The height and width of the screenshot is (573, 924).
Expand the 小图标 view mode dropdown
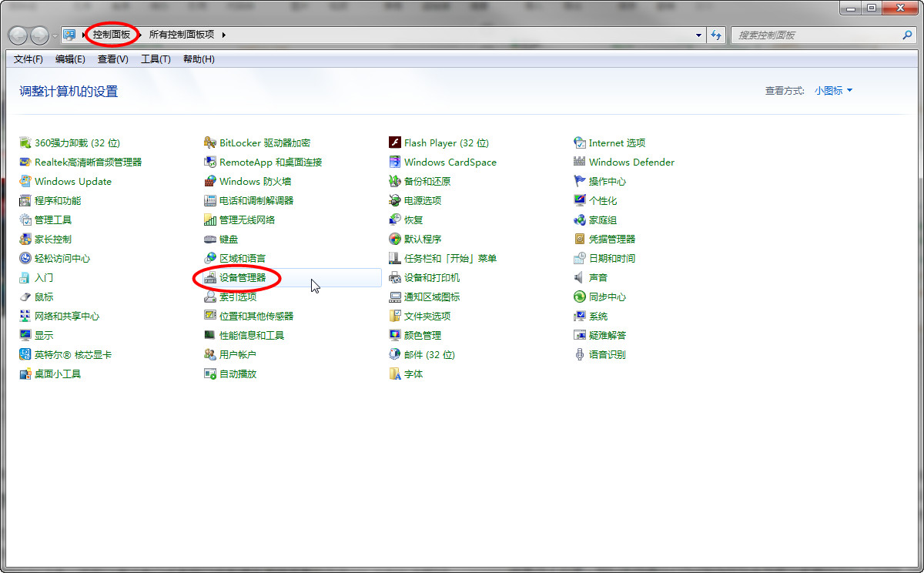click(834, 90)
